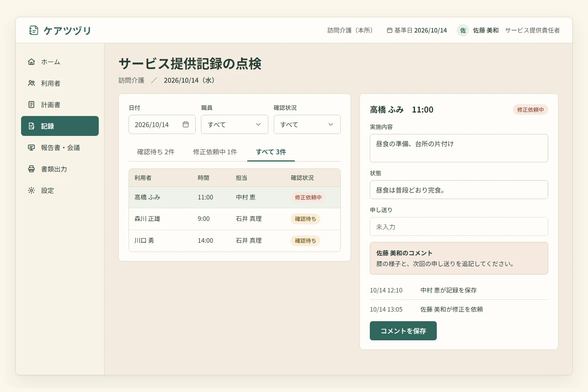Click the ケアツヅリ logo icon
The width and height of the screenshot is (588, 392).
[x=34, y=30]
